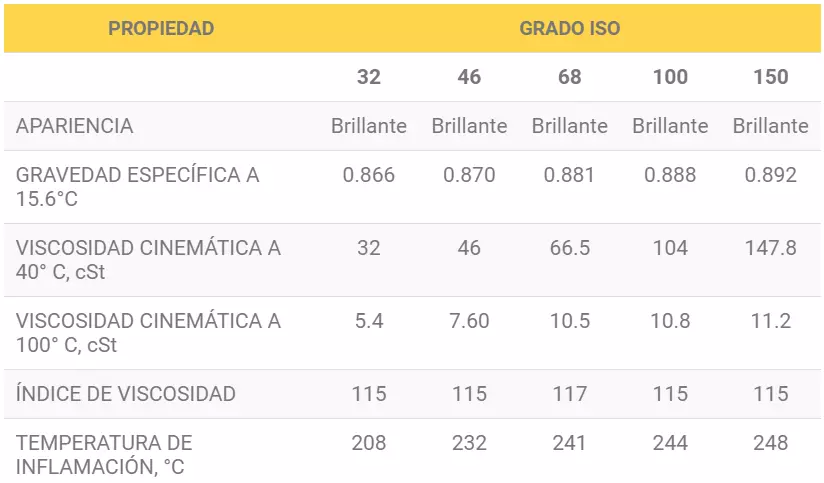
Task: Click the viscosity value 147.8
Action: click(x=770, y=248)
